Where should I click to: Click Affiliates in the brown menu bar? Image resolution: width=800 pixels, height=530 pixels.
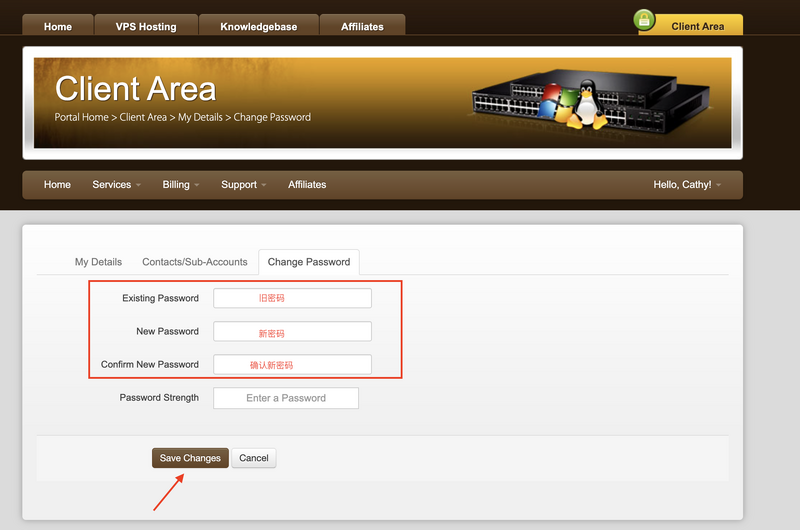pos(307,185)
